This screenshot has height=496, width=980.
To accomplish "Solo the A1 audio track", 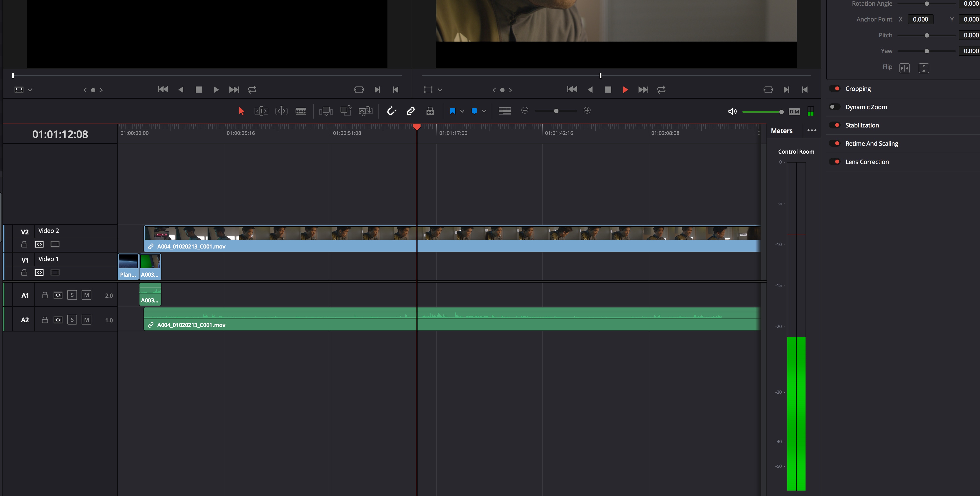I will [72, 295].
